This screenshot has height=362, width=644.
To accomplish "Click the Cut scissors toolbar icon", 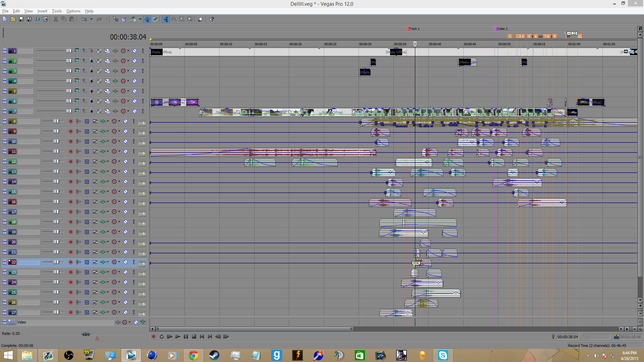I will pos(56,19).
